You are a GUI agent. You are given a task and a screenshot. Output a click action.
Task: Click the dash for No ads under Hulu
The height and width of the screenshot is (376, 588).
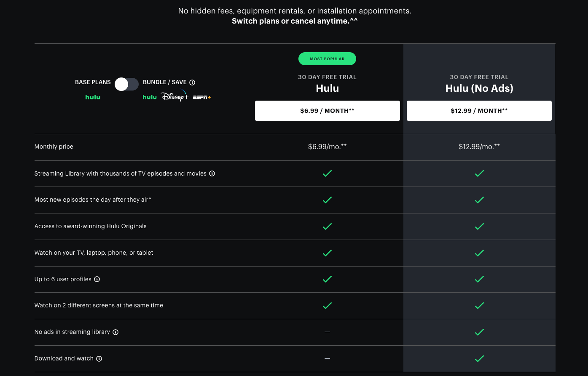pyautogui.click(x=327, y=332)
